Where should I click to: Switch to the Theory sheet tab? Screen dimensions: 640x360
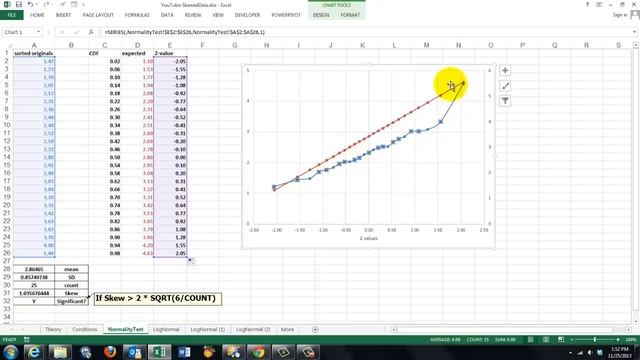53,329
